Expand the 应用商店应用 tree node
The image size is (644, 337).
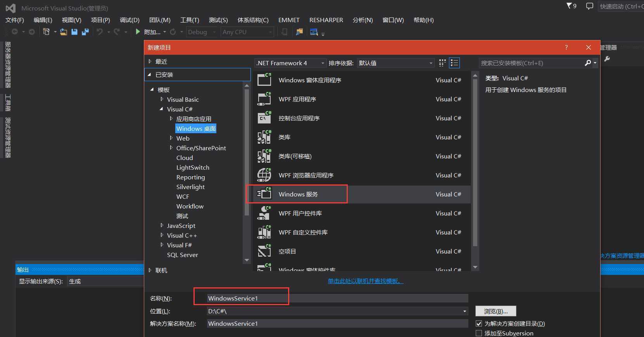pyautogui.click(x=171, y=119)
